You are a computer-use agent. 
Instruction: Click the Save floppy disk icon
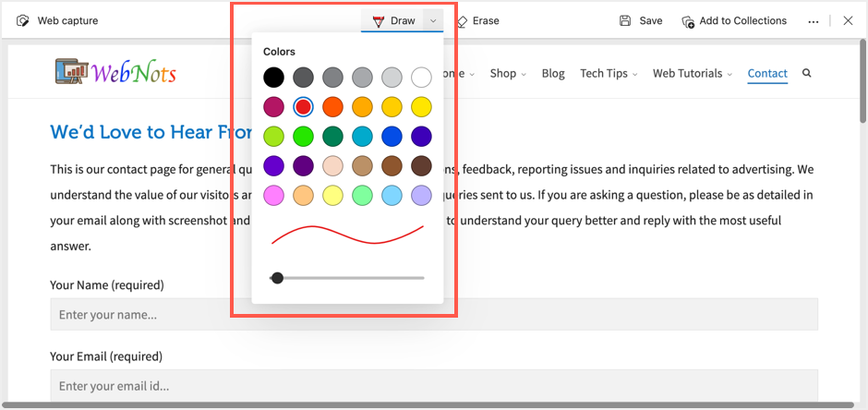click(625, 20)
